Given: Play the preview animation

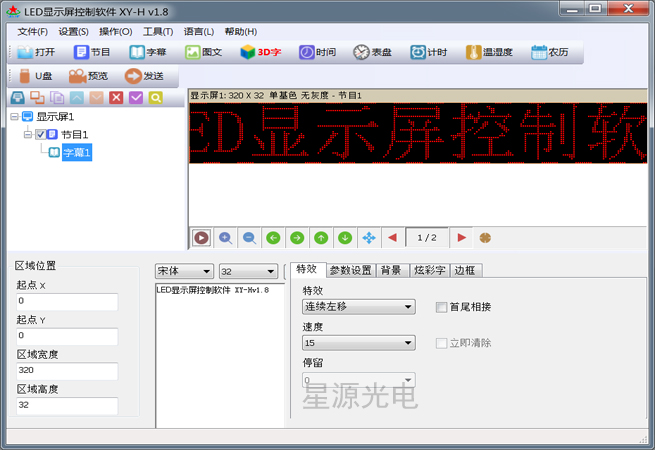Looking at the screenshot, I should [x=201, y=238].
